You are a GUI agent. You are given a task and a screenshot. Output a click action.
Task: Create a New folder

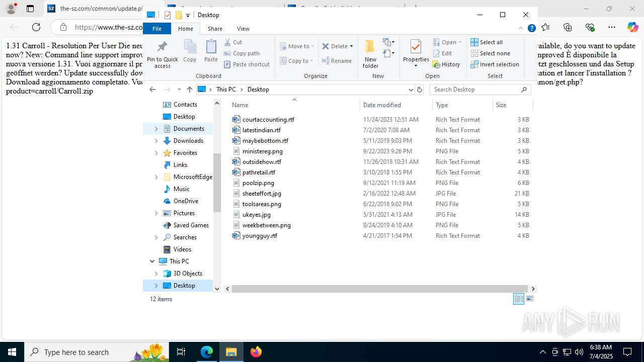370,54
